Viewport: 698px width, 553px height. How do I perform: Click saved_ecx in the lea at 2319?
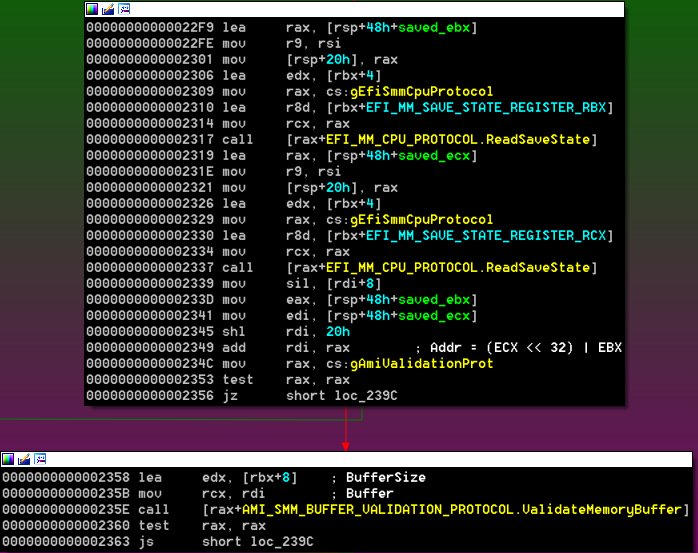[434, 156]
